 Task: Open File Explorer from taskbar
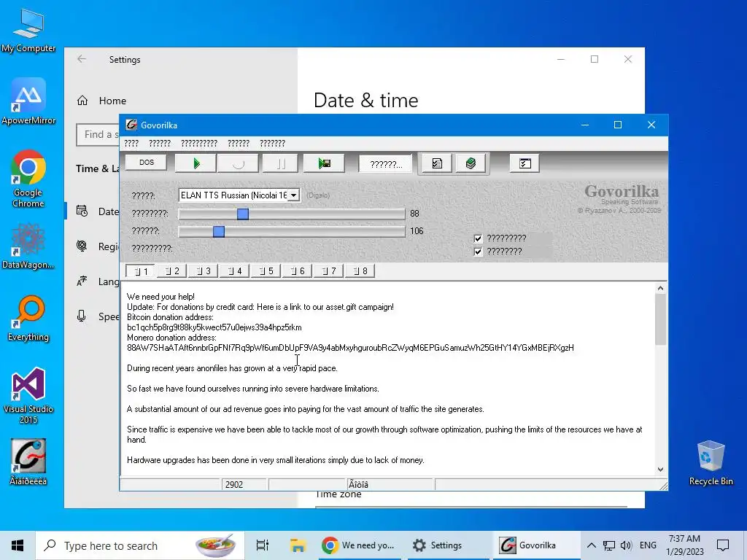click(298, 545)
